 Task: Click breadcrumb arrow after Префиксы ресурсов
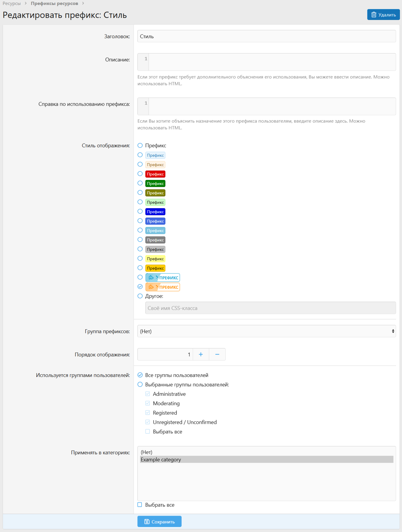(83, 3)
